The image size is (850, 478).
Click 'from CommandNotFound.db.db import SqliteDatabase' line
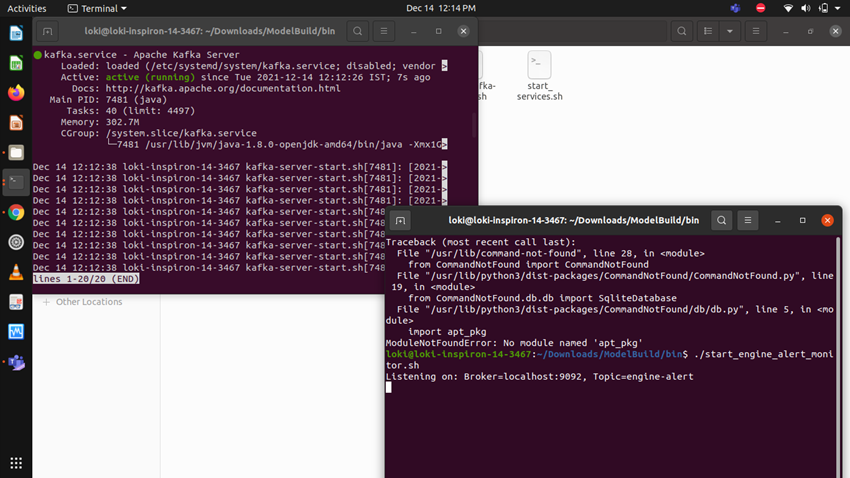pos(542,298)
